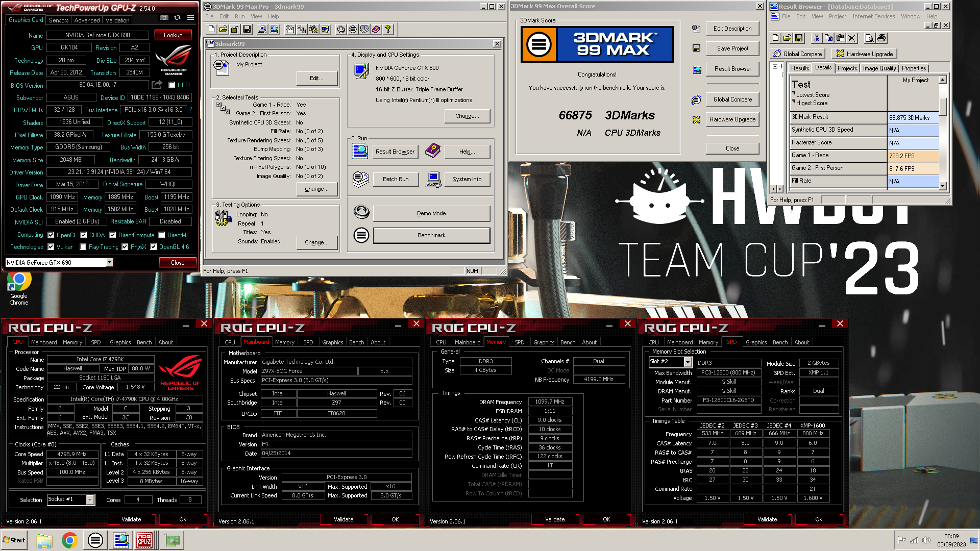Click New project icon in 3DMark 99 toolbar
The height and width of the screenshot is (551, 980).
point(211,29)
